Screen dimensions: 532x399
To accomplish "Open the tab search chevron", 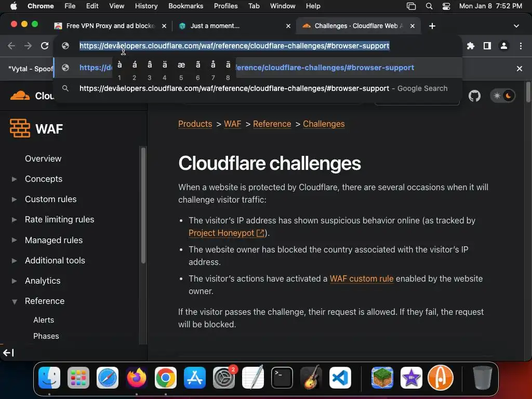I will tap(516, 26).
